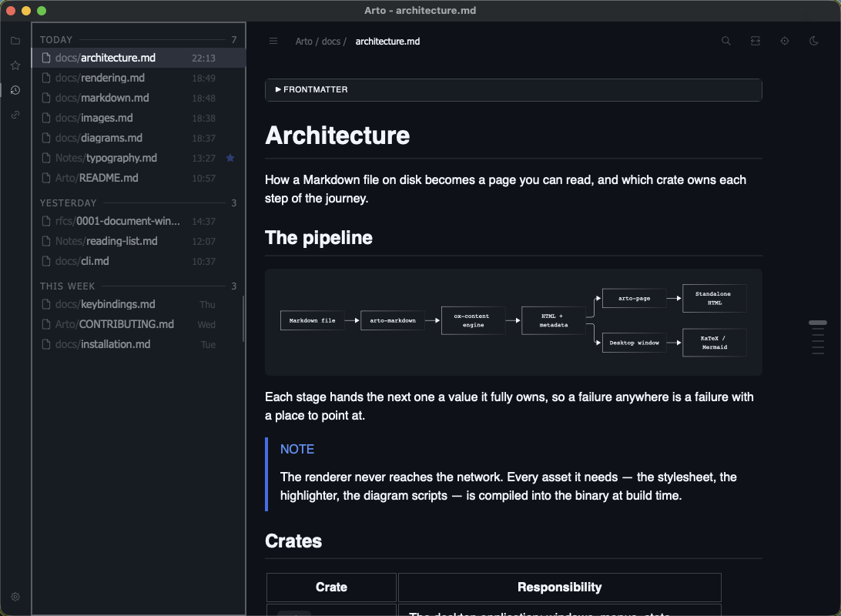This screenshot has height=616, width=841.
Task: Open the pipeline diagram image
Action: [x=513, y=322]
